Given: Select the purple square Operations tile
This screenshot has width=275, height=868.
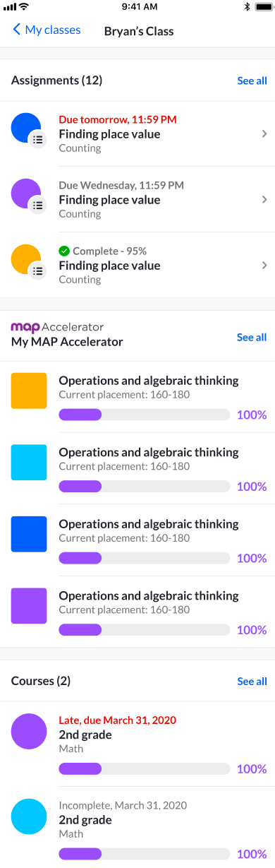Looking at the screenshot, I should [29, 606].
